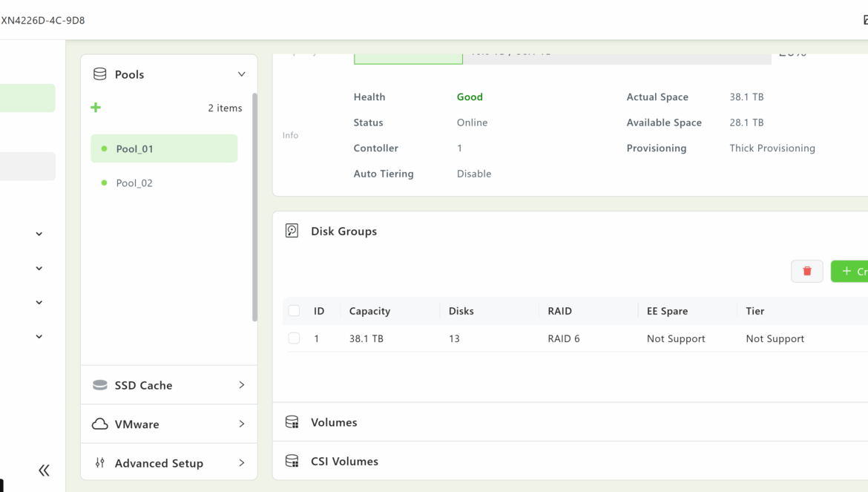This screenshot has height=492, width=868.
Task: Click the VMware cloud icon
Action: (99, 424)
